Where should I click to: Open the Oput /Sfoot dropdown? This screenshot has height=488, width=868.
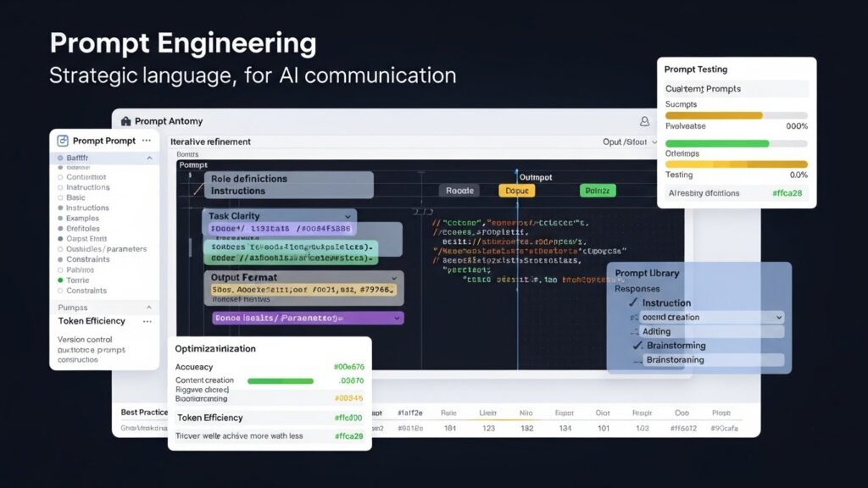(631, 142)
